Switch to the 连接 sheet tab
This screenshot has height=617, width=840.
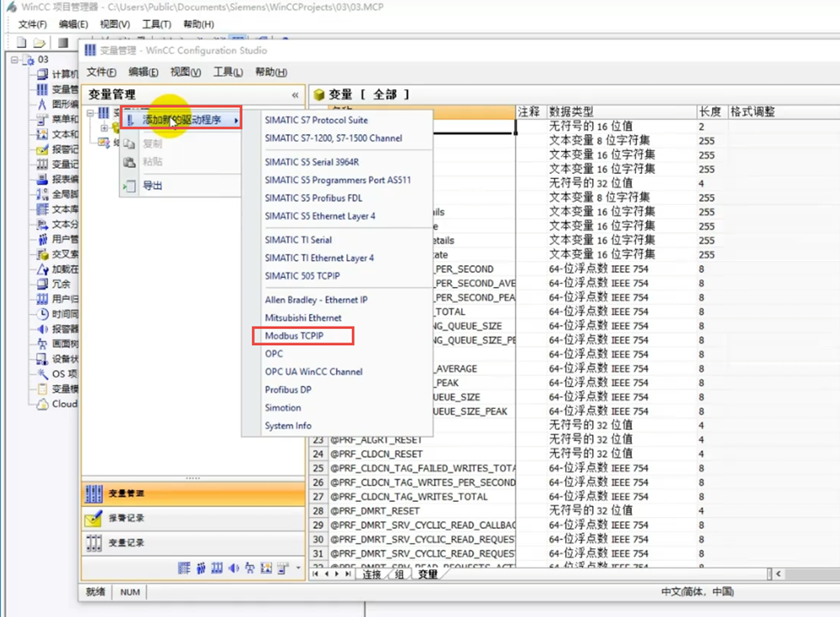372,574
